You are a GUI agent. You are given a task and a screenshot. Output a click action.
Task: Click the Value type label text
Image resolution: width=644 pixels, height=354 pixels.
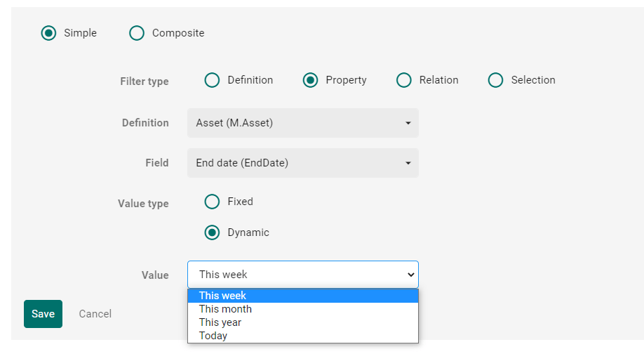click(143, 204)
